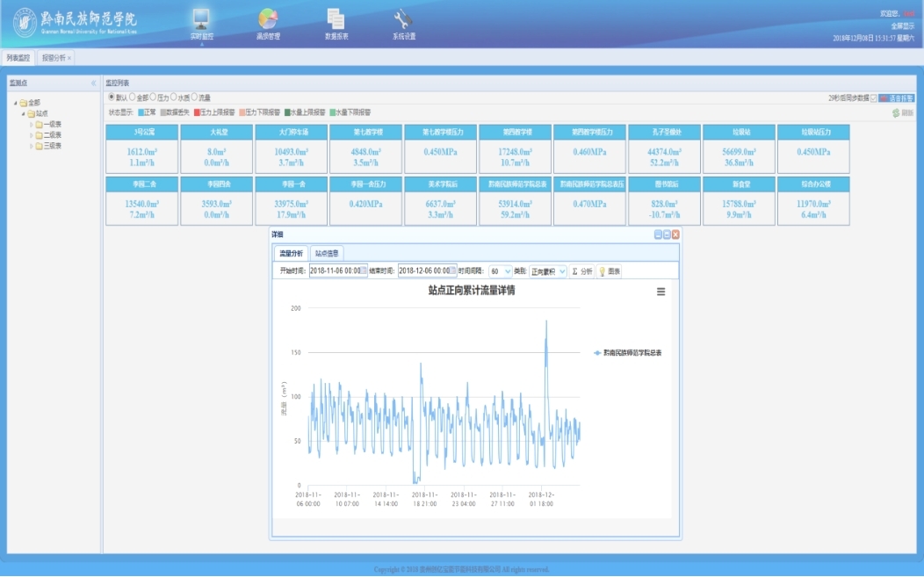Click the 水量上限报警 dark green swatch
Screen dimensions: 924x577
[x=287, y=112]
